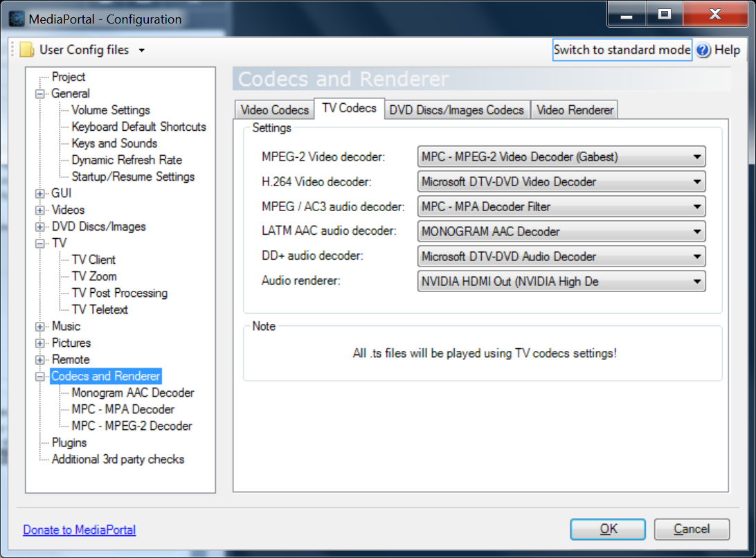Viewport: 756px width, 558px height.
Task: Select DVD Discs/Images in the tree
Action: 98,226
